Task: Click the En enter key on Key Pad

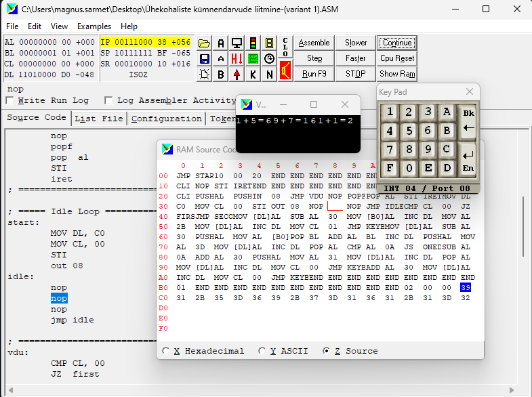Action: tap(468, 161)
